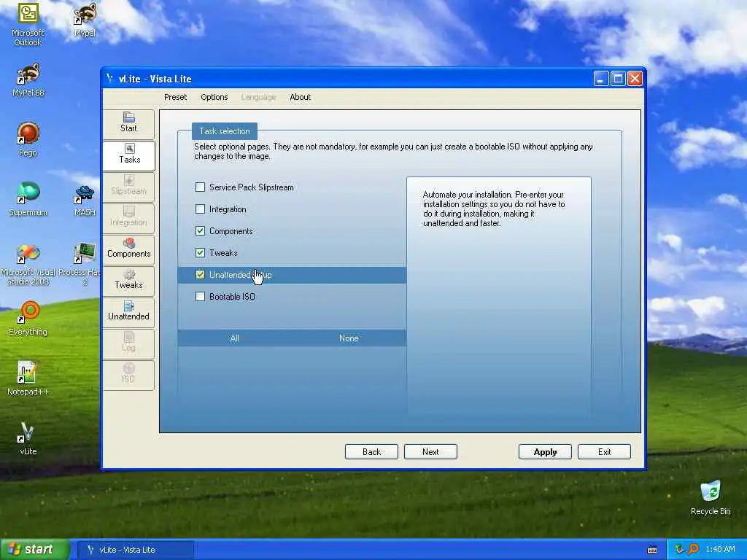Open the Windows start menu
The width and height of the screenshot is (747, 560).
pyautogui.click(x=34, y=549)
